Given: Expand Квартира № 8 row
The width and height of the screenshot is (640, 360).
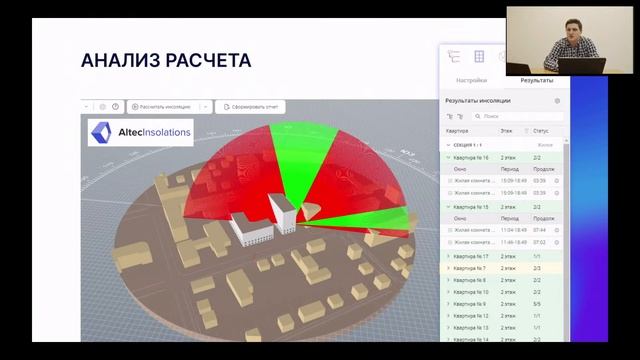Looking at the screenshot, I should point(448,280).
